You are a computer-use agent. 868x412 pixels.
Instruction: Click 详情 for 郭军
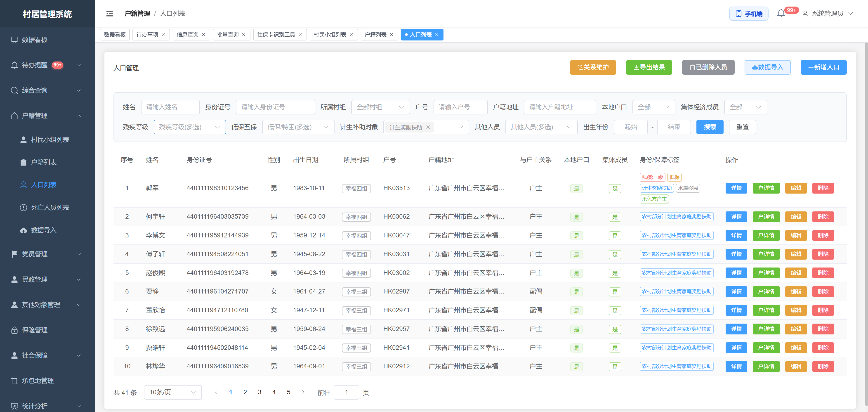coord(737,188)
